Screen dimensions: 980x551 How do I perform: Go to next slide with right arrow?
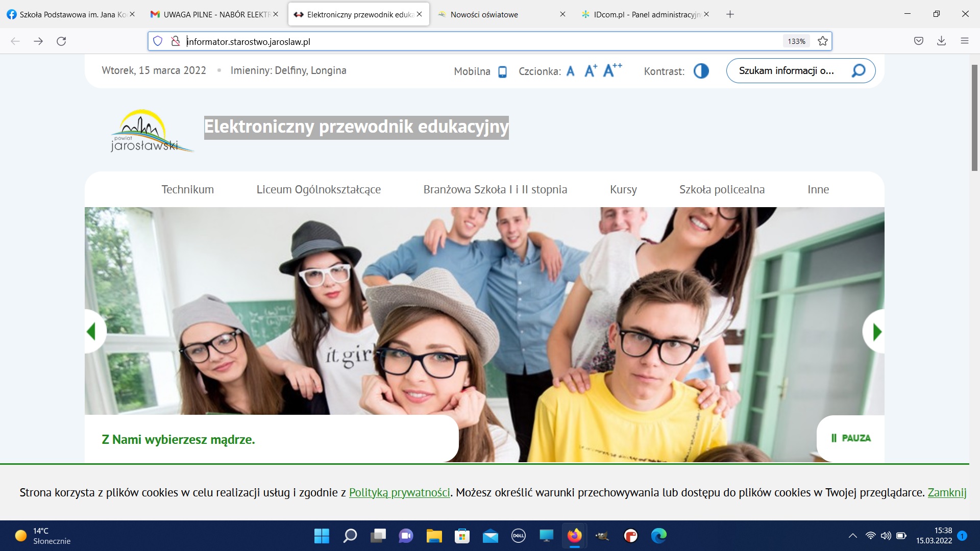(876, 332)
